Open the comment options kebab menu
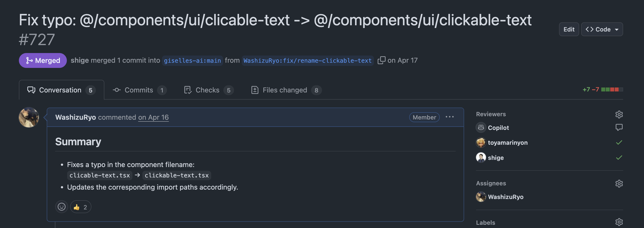Image resolution: width=644 pixels, height=228 pixels. (x=450, y=117)
